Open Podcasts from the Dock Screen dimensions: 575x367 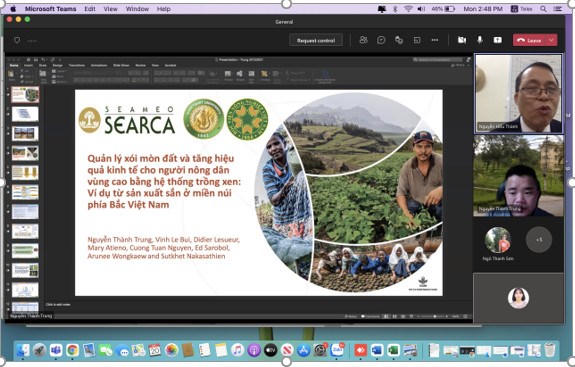pos(254,351)
